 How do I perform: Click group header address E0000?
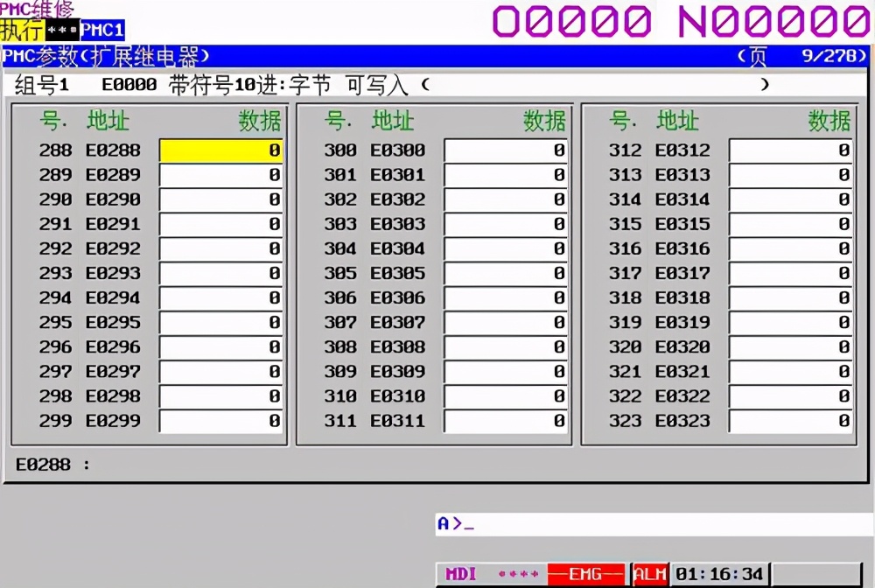pos(129,85)
